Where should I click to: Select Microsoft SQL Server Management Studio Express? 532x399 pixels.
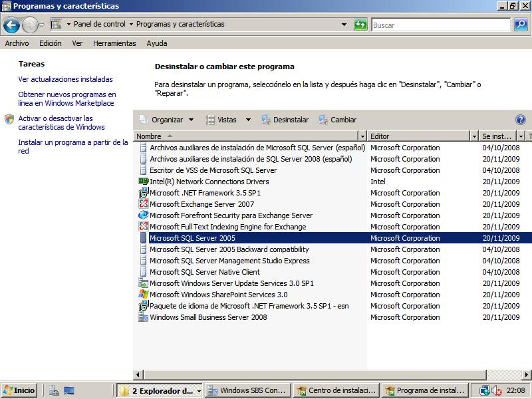tap(229, 261)
